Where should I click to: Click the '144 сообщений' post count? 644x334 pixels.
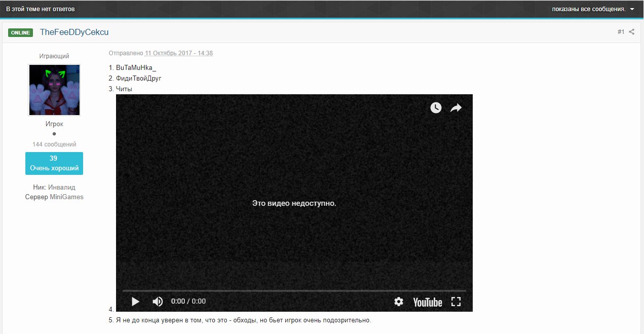click(x=54, y=144)
